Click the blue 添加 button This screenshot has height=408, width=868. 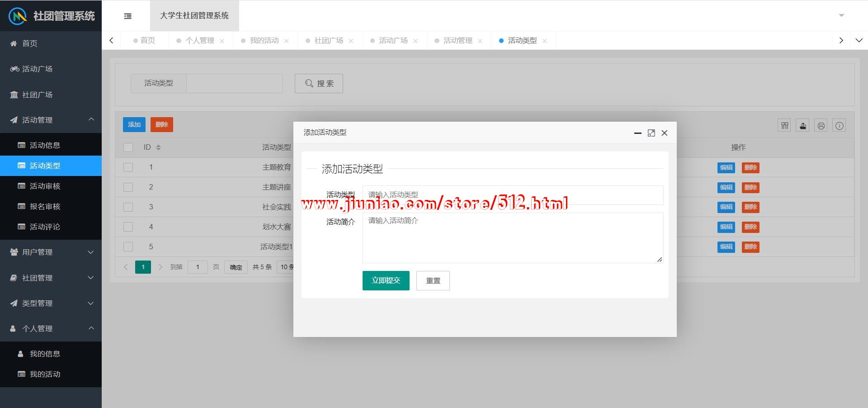(x=134, y=124)
